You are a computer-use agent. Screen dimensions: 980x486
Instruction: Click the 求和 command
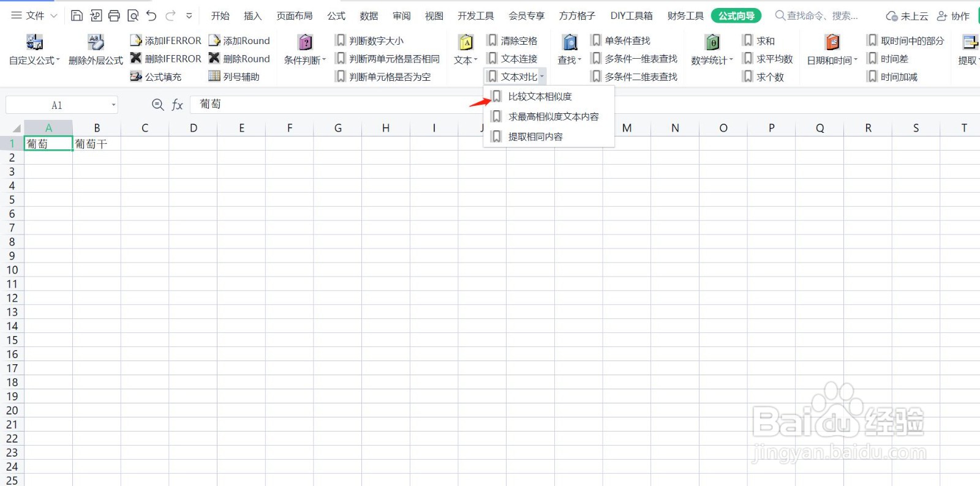pyautogui.click(x=758, y=40)
